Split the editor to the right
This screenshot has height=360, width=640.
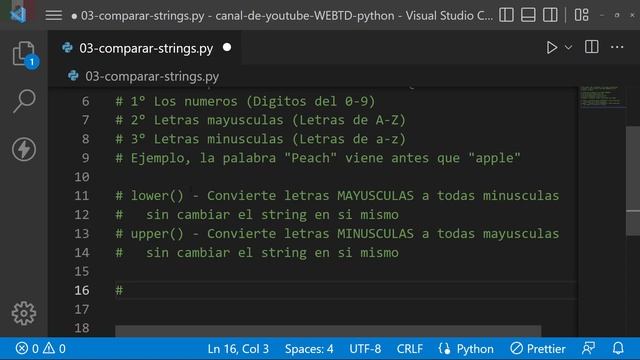pyautogui.click(x=591, y=47)
